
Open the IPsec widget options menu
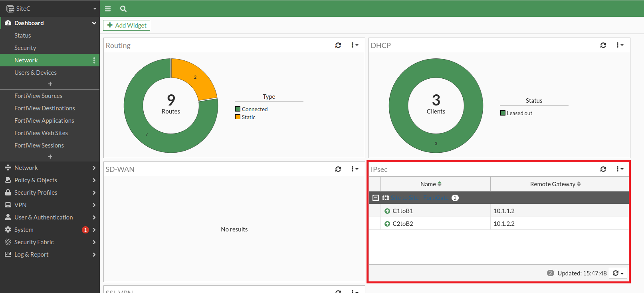[x=620, y=169]
